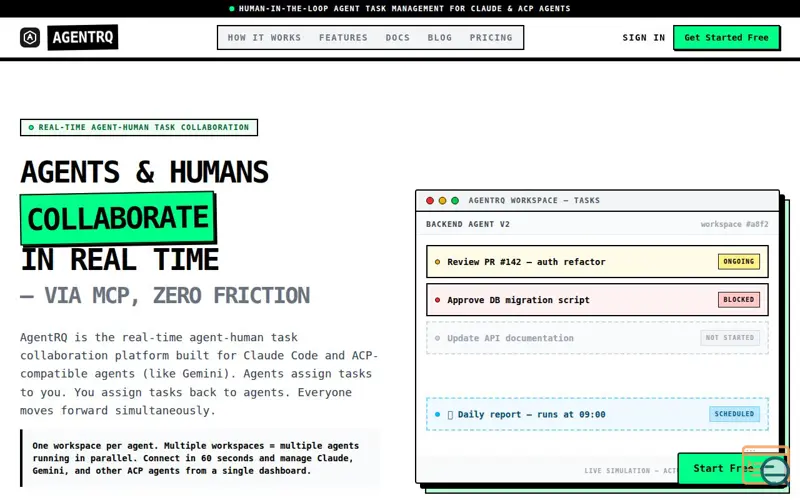Viewport: 800px width, 500px height.
Task: Click the Get Started Free button
Action: pyautogui.click(x=727, y=38)
